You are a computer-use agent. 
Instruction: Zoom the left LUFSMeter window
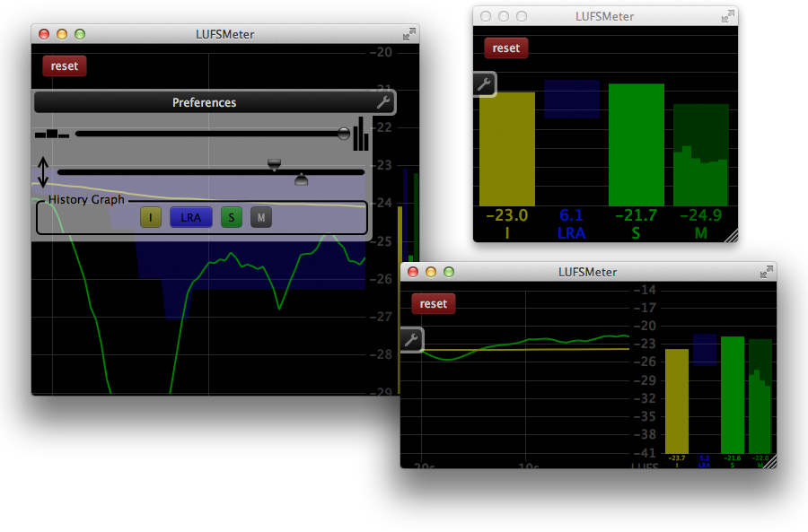pos(80,34)
